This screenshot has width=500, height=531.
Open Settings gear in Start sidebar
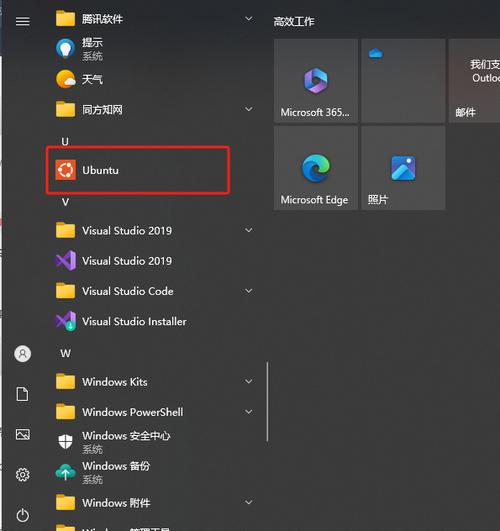[23, 475]
